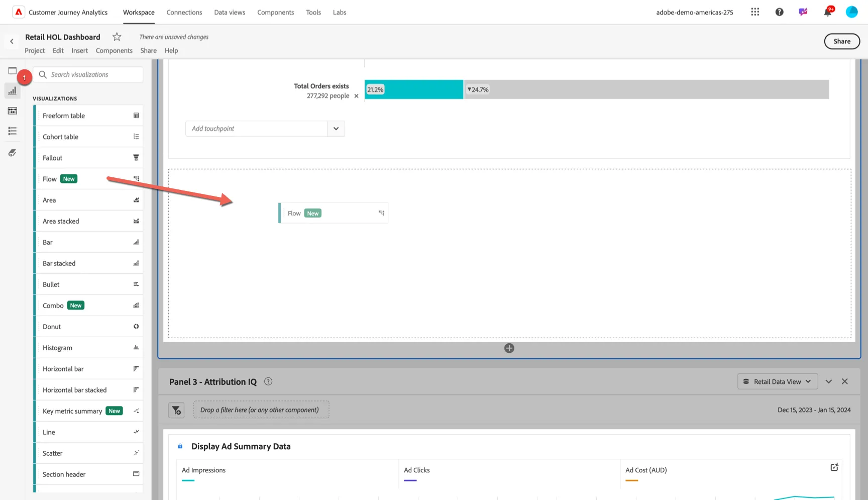Open the apps grid switcher icon
This screenshot has width=868, height=500.
coord(755,12)
